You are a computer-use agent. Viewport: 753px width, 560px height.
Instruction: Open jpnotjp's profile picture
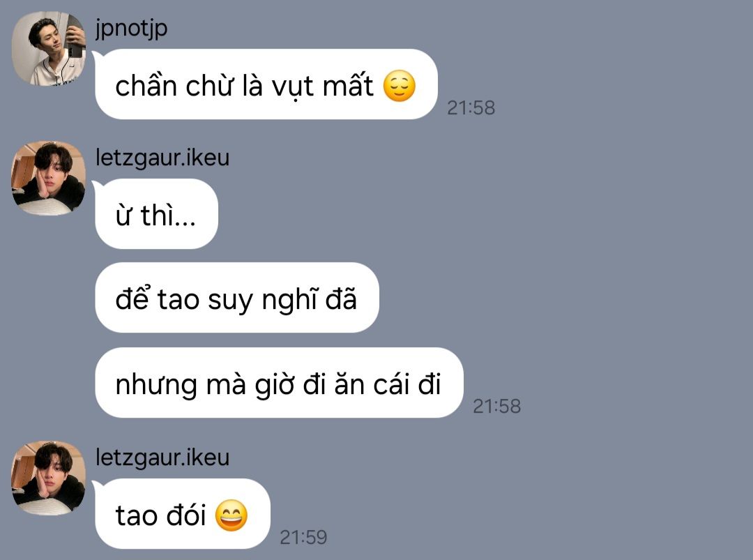click(49, 49)
